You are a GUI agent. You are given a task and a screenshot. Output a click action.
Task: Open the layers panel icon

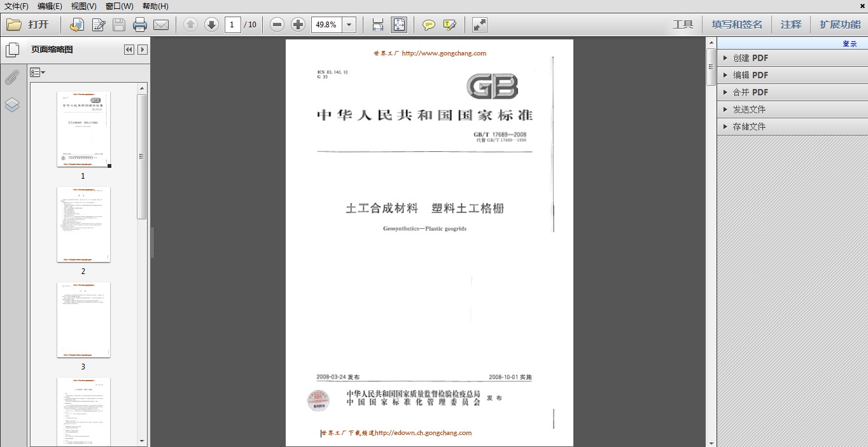point(11,105)
